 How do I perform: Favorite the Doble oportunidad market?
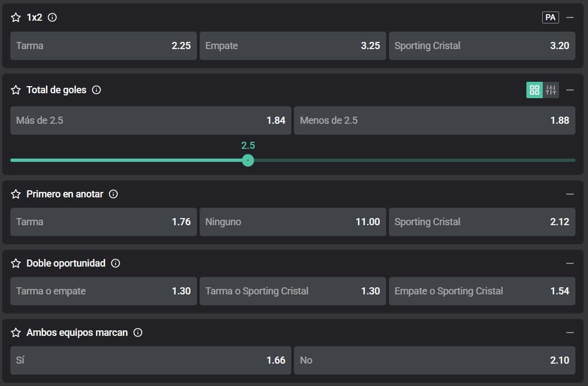point(16,263)
